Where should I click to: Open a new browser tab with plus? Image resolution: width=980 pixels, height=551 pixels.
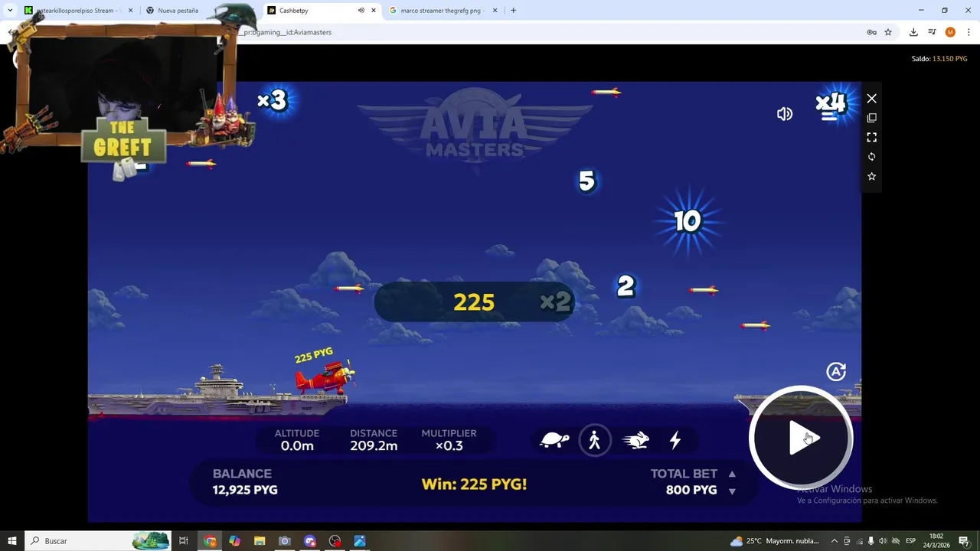[513, 11]
